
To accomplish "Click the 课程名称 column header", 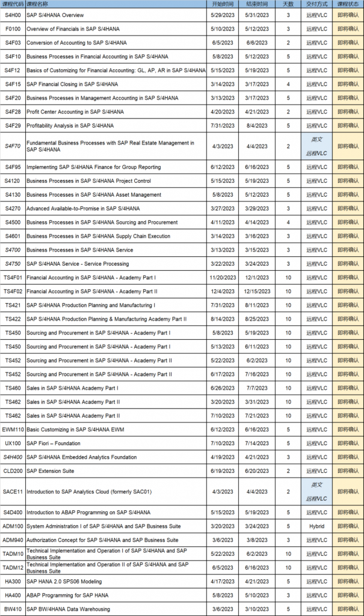I will 37,4.
